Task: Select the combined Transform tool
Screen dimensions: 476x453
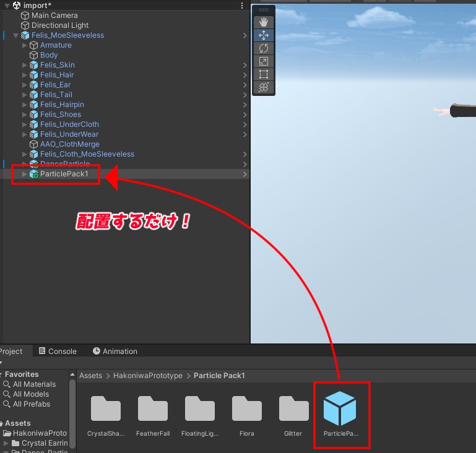Action: (x=264, y=87)
